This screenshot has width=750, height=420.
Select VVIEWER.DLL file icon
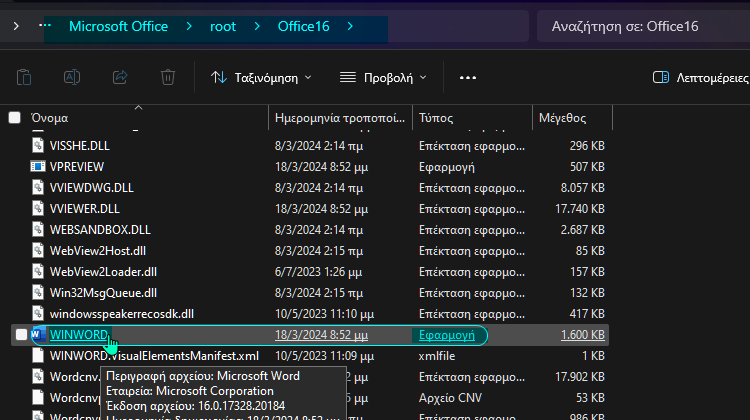click(38, 209)
